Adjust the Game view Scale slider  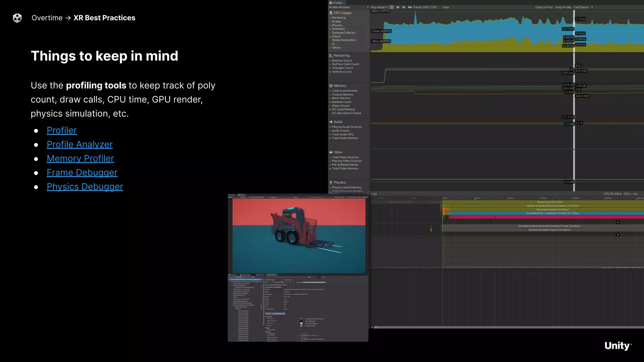284,197
